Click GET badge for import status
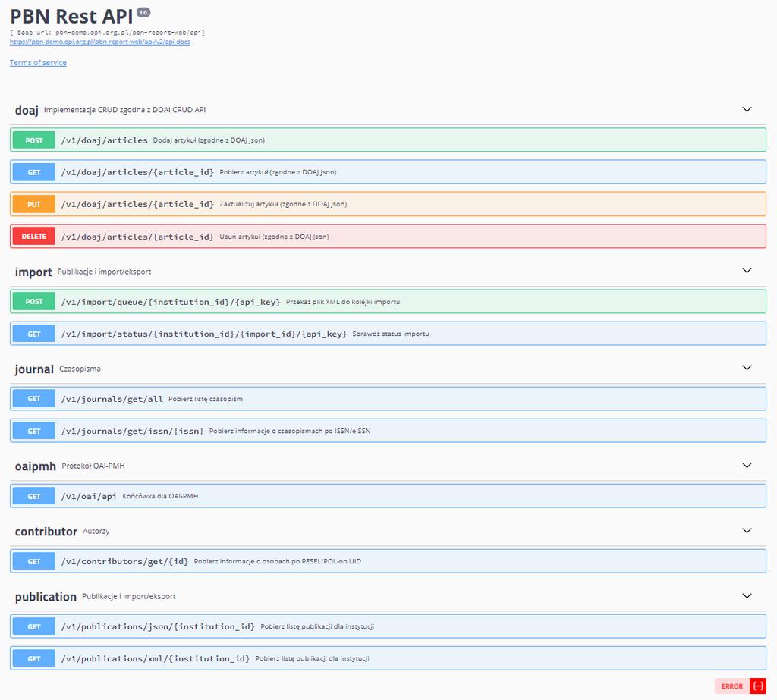Screen dimensions: 777x700 click(x=33, y=334)
